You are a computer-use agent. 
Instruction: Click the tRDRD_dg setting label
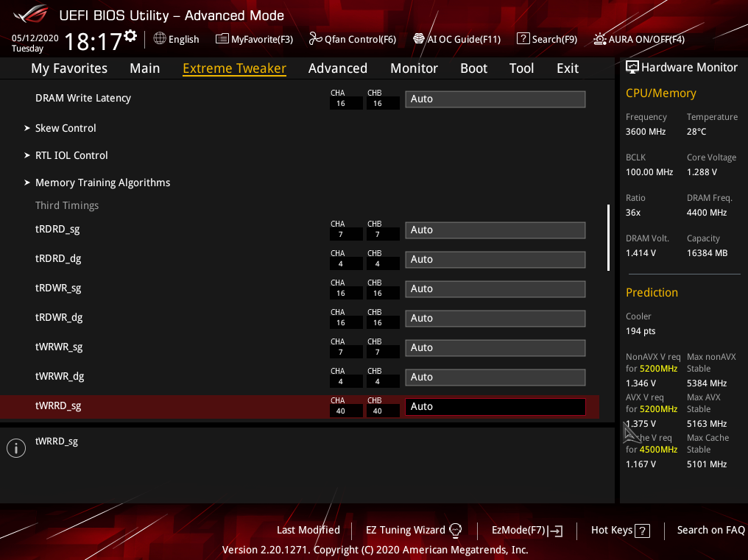pyautogui.click(x=58, y=258)
